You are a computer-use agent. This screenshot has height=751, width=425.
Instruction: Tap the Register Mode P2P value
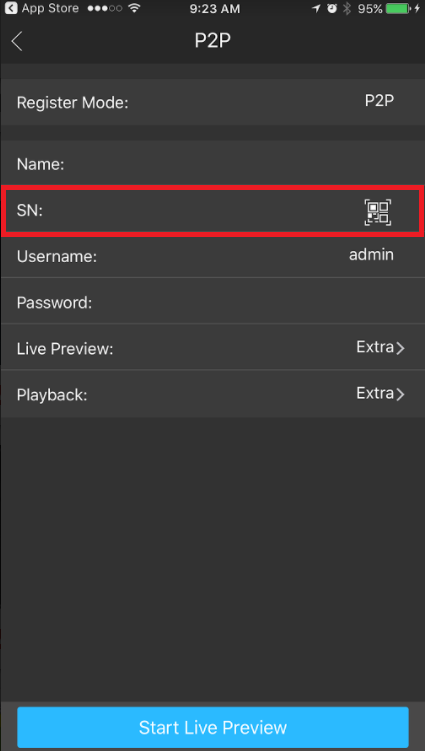click(x=379, y=100)
